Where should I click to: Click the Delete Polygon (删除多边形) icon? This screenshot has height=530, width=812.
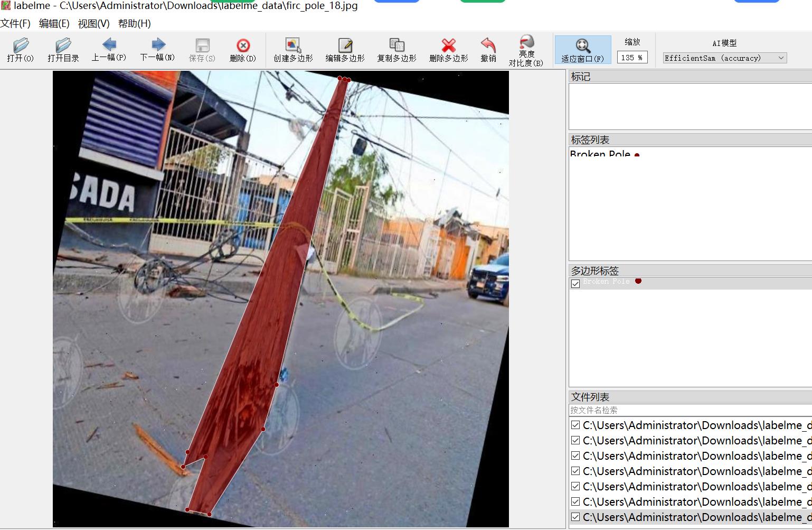coord(448,45)
